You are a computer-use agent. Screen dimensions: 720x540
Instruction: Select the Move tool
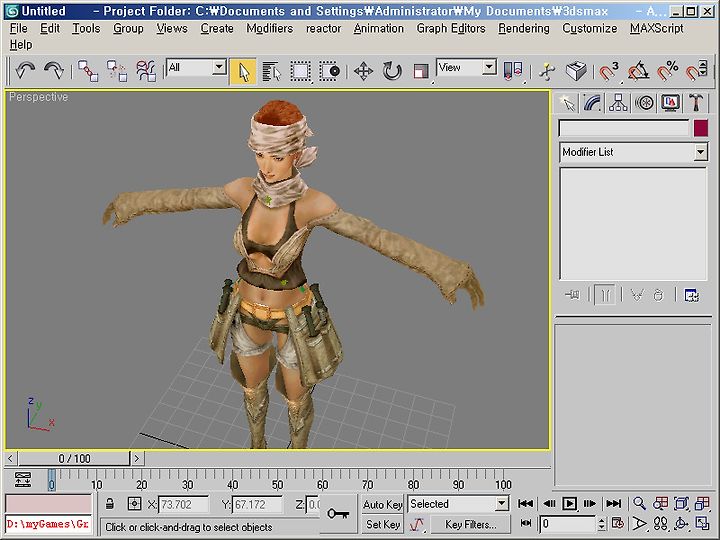[363, 72]
